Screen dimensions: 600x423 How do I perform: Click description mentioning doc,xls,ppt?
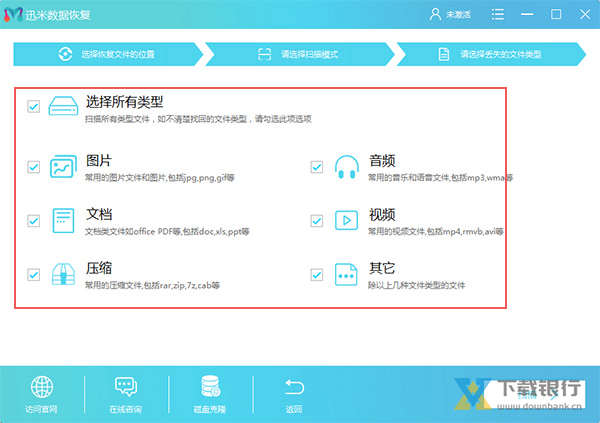tap(167, 232)
